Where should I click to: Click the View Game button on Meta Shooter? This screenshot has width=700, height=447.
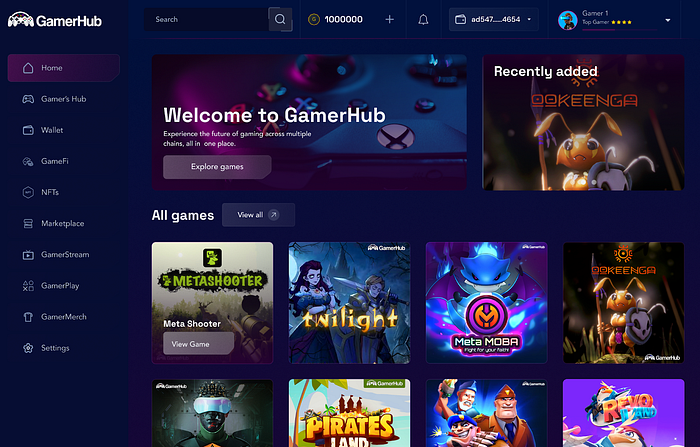(x=199, y=344)
